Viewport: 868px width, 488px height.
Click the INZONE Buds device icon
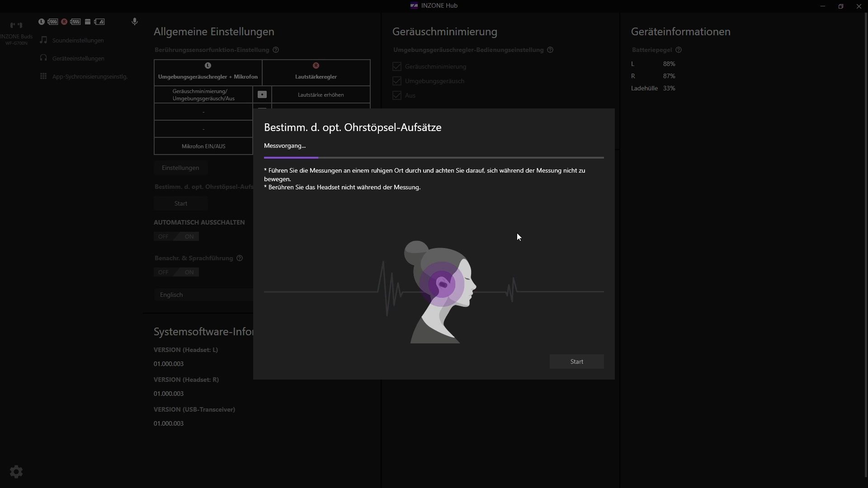pyautogui.click(x=16, y=25)
